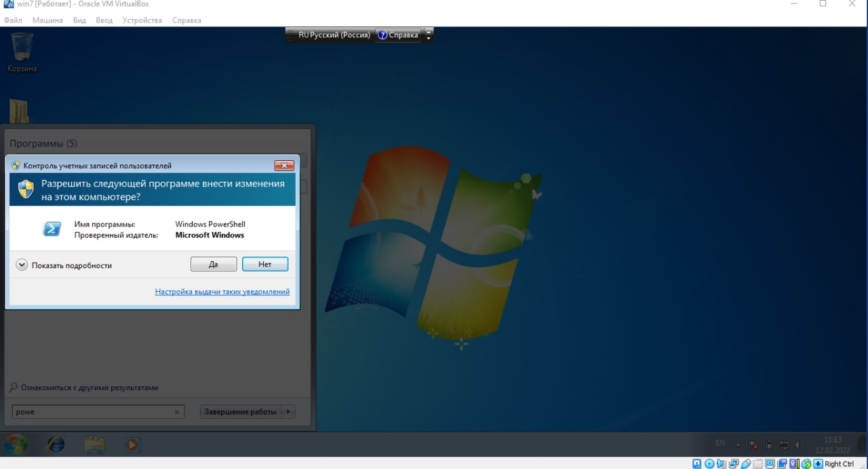Click the Right Ctrl host key label
The height and width of the screenshot is (469, 868).
840,464
